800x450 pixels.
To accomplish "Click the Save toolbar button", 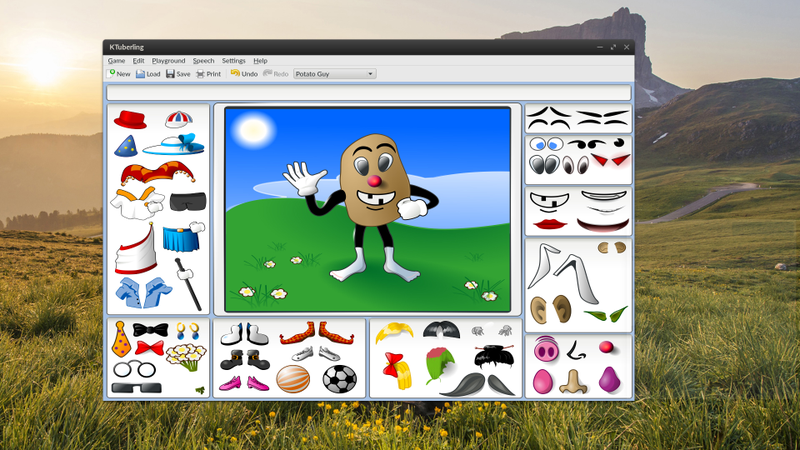I will [178, 74].
